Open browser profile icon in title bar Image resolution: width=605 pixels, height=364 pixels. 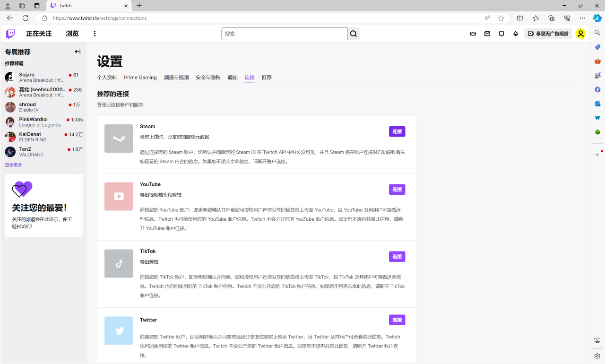click(x=8, y=6)
